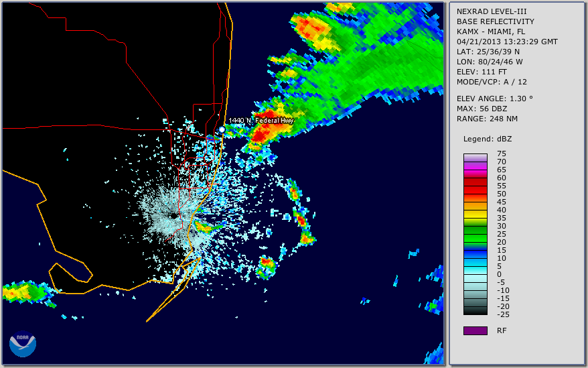Select 'LON: 80/24/46 W' text
The image size is (588, 368).
point(490,62)
